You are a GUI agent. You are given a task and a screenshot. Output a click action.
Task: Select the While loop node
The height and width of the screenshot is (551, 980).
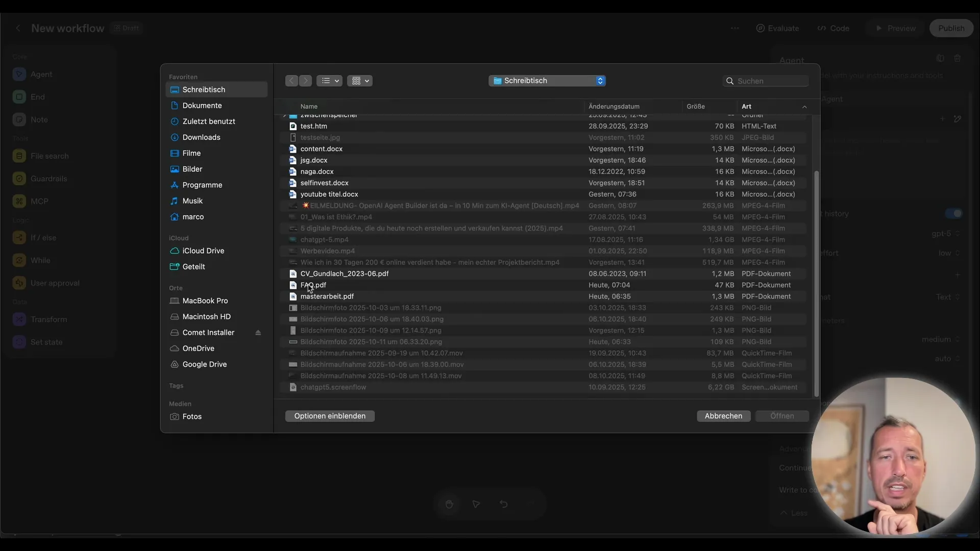click(x=40, y=260)
